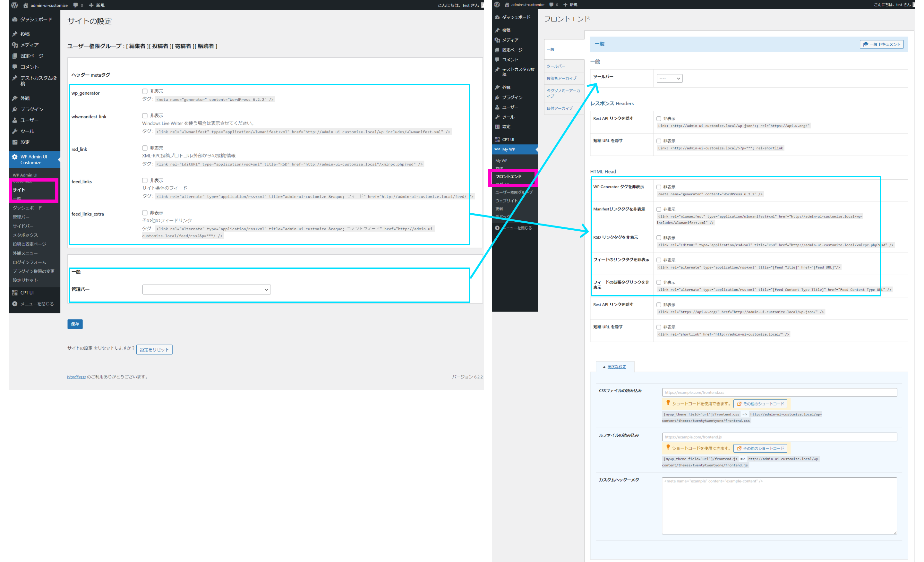This screenshot has width=924, height=562.
Task: Open the CPT UI sidebar icon
Action: click(x=16, y=293)
